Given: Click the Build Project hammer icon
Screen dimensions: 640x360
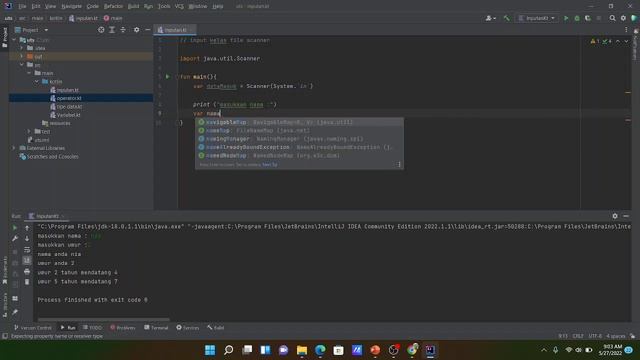Looking at the screenshot, I should [507, 18].
